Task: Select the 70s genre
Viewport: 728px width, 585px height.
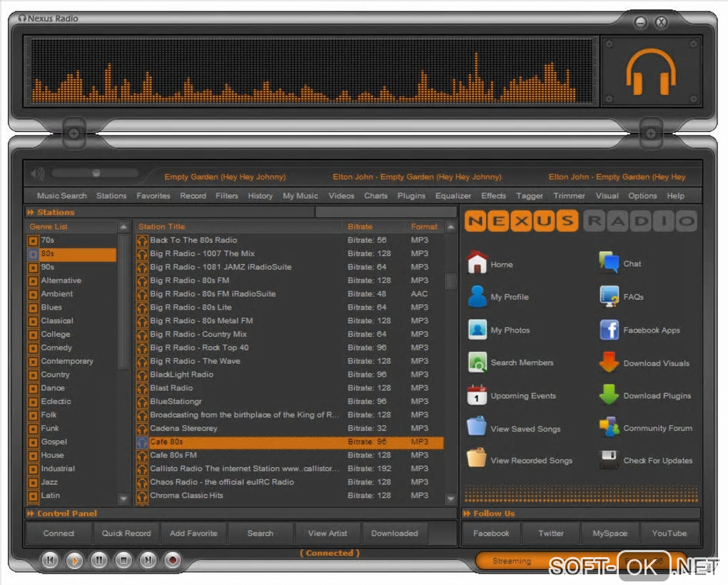Action: tap(71, 240)
